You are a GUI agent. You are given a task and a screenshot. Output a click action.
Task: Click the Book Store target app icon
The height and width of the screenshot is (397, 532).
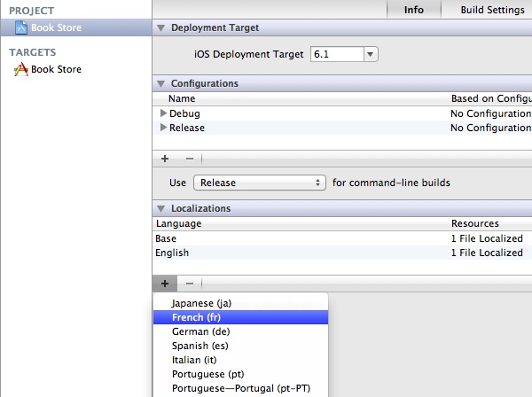tap(21, 69)
